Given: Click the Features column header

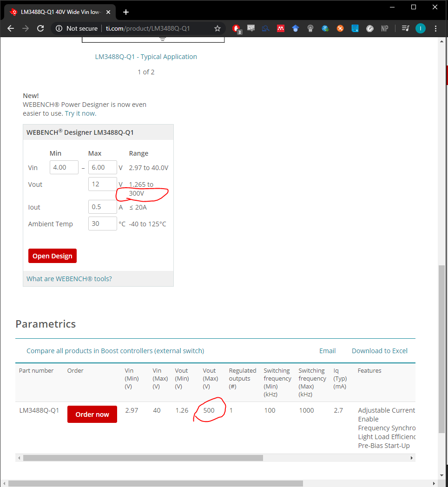Looking at the screenshot, I should (x=369, y=370).
